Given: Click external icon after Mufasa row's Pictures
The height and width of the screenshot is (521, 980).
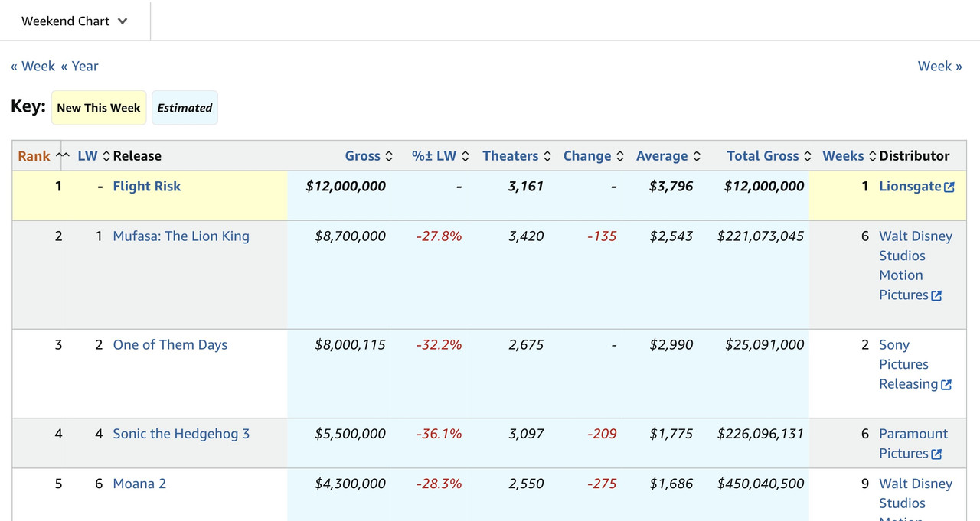Looking at the screenshot, I should click(x=936, y=296).
